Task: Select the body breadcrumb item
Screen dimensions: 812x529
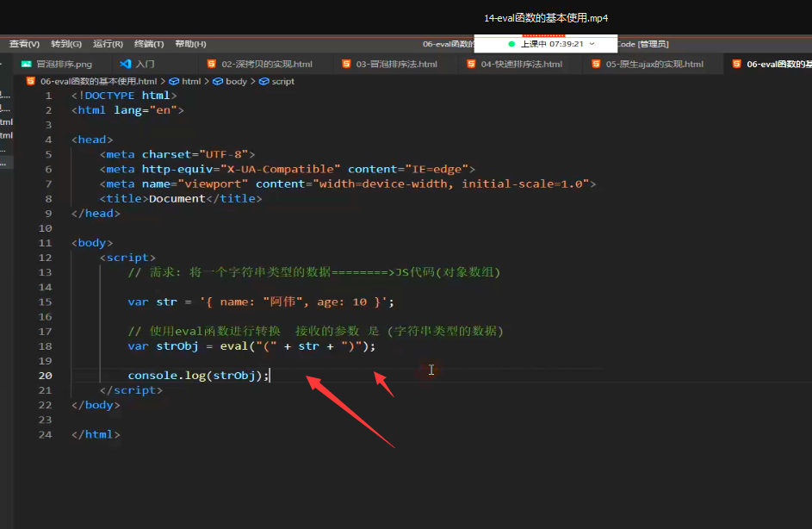Action: pyautogui.click(x=236, y=81)
